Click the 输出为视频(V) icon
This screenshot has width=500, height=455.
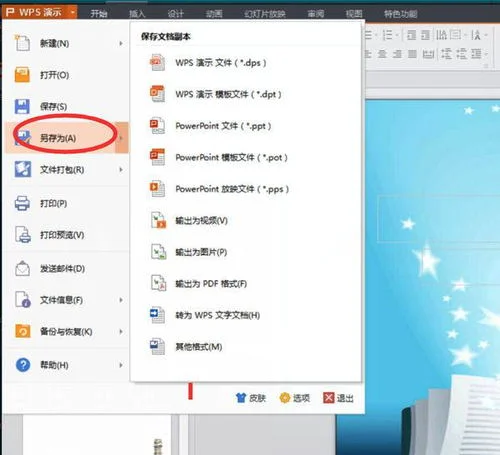click(158, 220)
